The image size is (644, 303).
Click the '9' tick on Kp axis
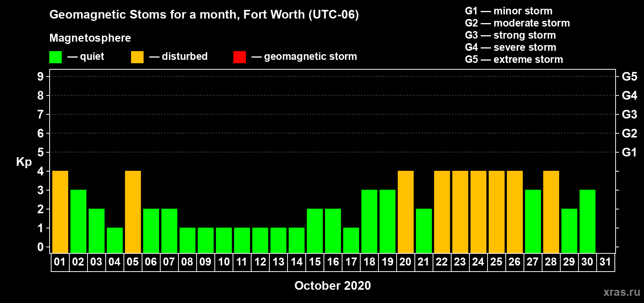pyautogui.click(x=41, y=77)
